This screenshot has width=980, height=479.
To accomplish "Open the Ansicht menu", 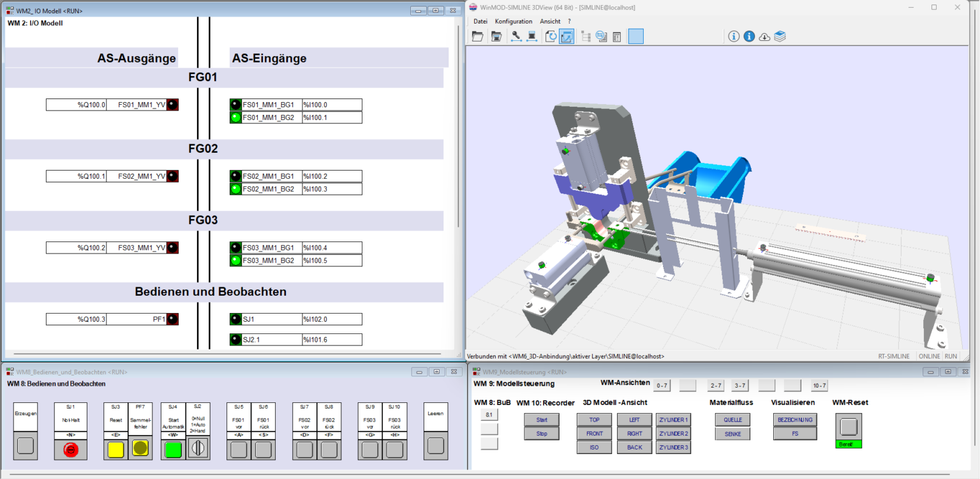I will point(550,21).
